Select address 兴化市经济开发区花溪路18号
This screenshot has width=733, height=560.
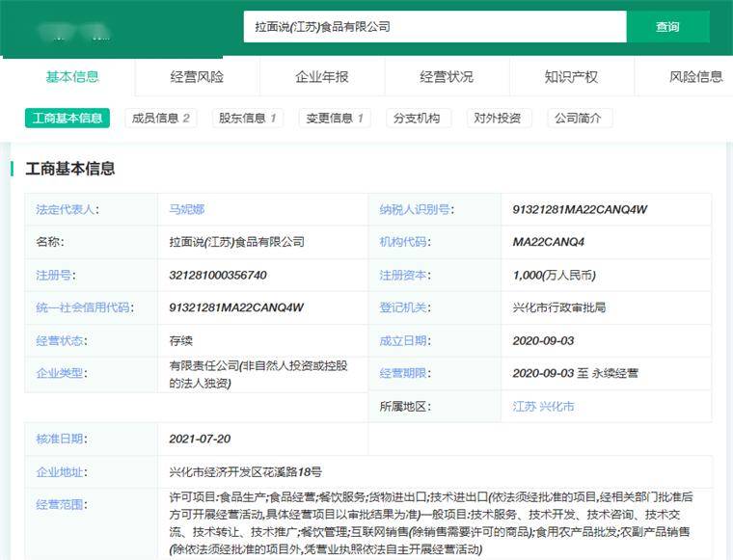[x=245, y=471]
